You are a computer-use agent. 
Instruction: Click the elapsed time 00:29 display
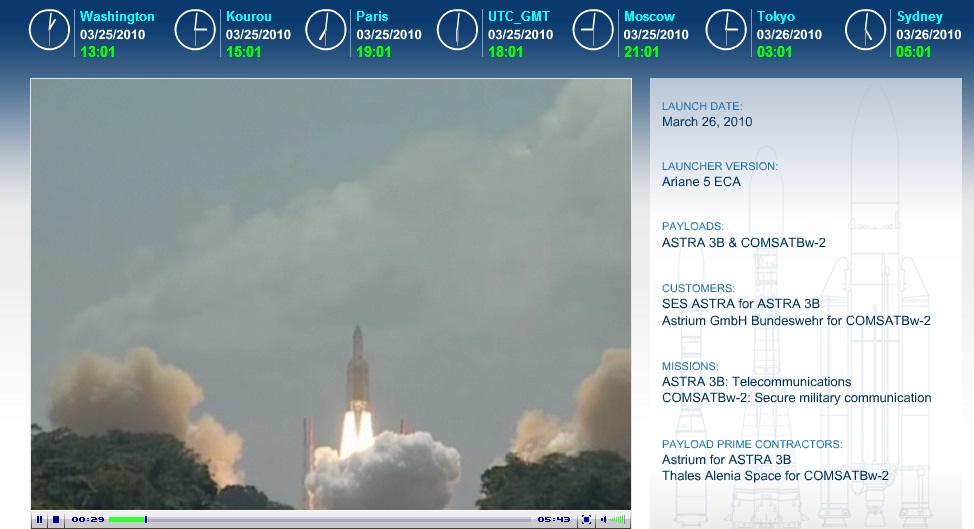88,520
